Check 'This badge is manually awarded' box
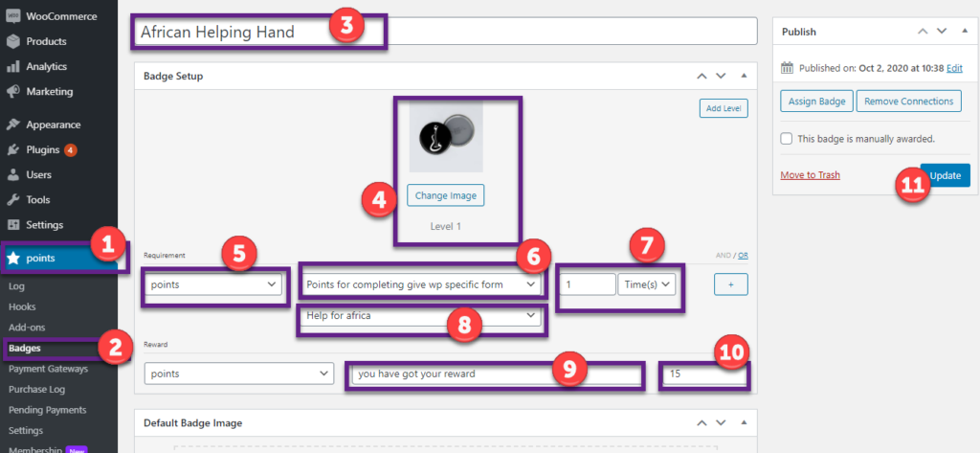 click(787, 139)
